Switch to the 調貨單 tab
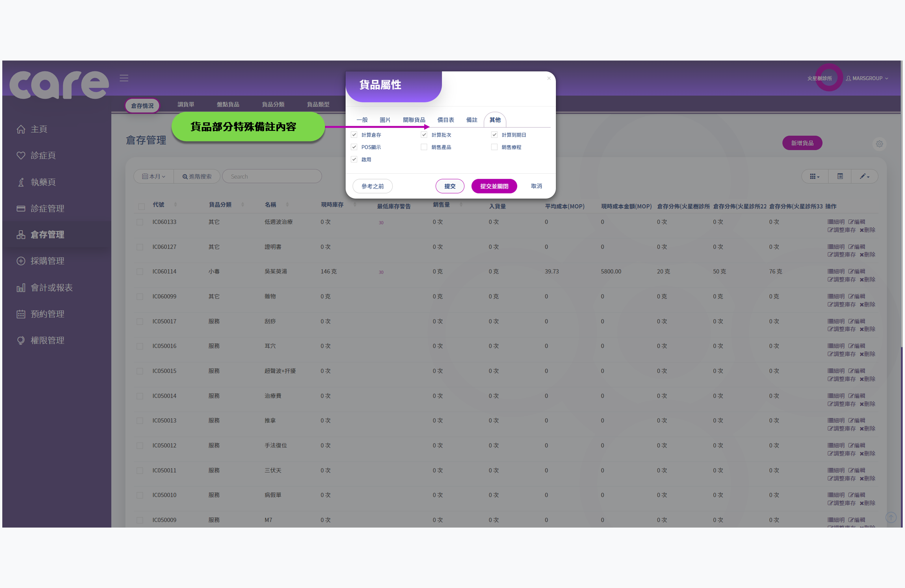905x588 pixels. point(186,104)
